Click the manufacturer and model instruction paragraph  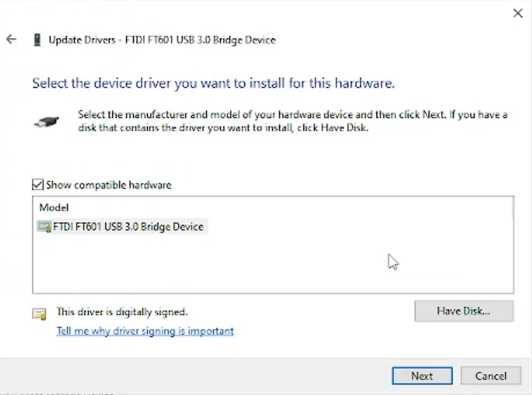(292, 121)
